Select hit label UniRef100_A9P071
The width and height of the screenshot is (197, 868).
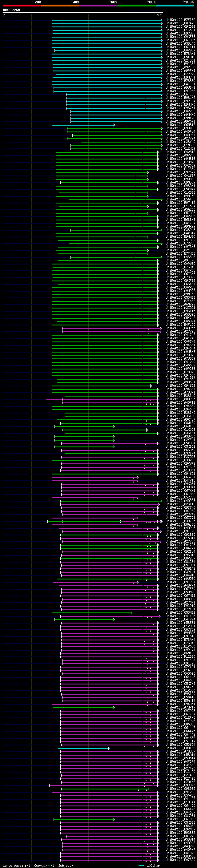[x=180, y=122]
